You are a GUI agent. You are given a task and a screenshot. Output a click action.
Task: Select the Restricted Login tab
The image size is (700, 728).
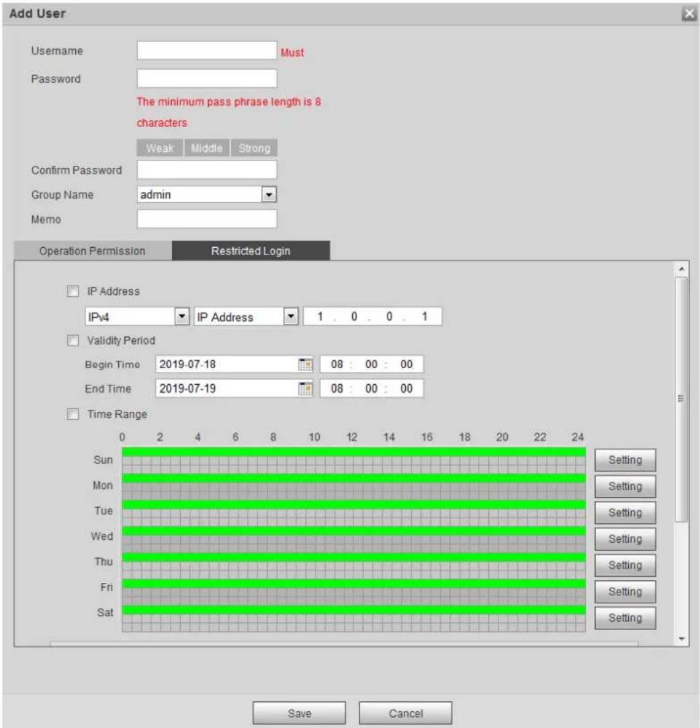tap(251, 251)
